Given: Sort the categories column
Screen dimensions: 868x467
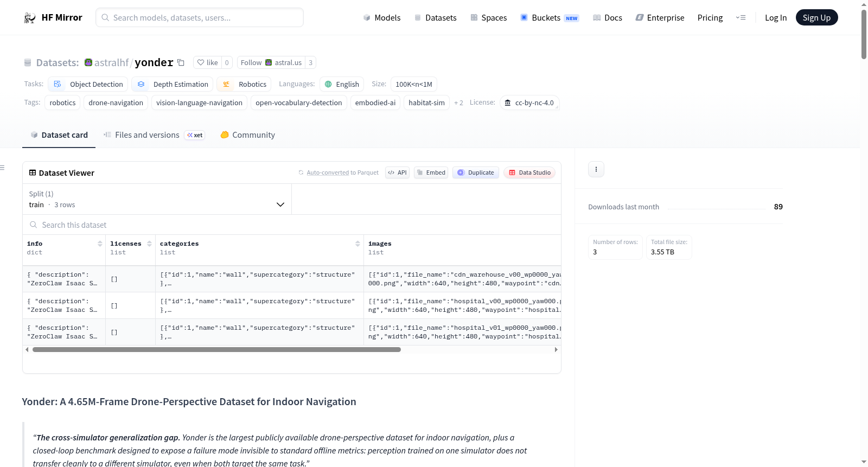Looking at the screenshot, I should click(x=358, y=244).
